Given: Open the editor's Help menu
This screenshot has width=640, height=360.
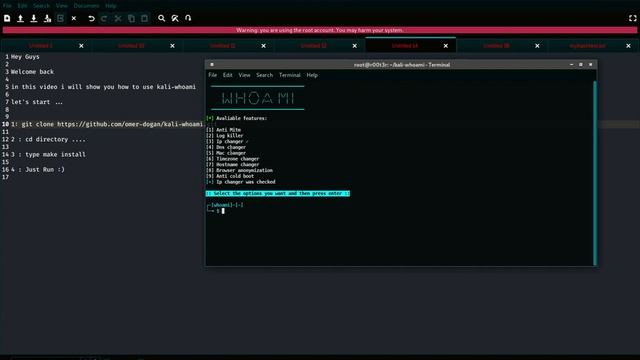Looking at the screenshot, I should (x=111, y=6).
